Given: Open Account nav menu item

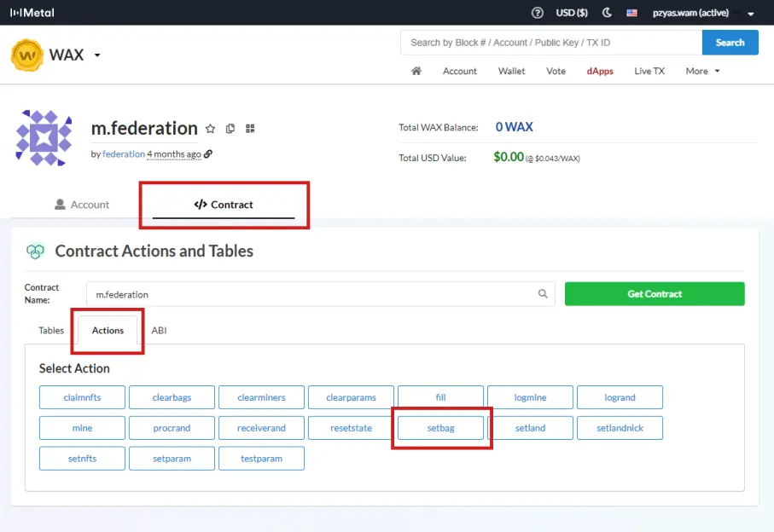Looking at the screenshot, I should pyautogui.click(x=460, y=71).
